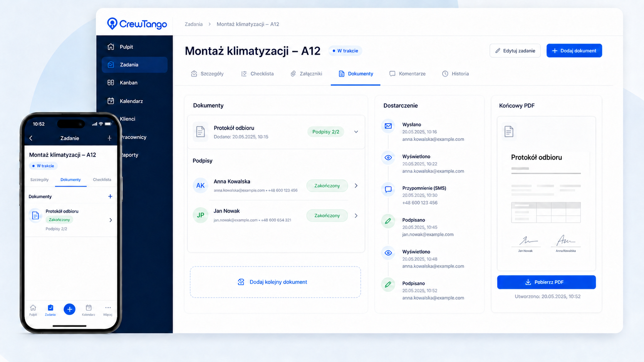Click Zadania breadcrumb link
The image size is (644, 362).
point(193,24)
